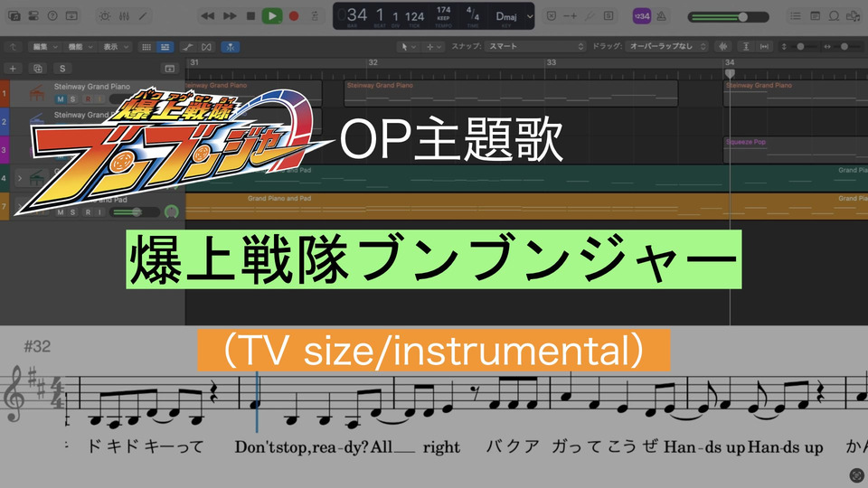This screenshot has width=868, height=488.
Task: Select the Steinway Grand Piano region at bar 32
Action: [510, 93]
